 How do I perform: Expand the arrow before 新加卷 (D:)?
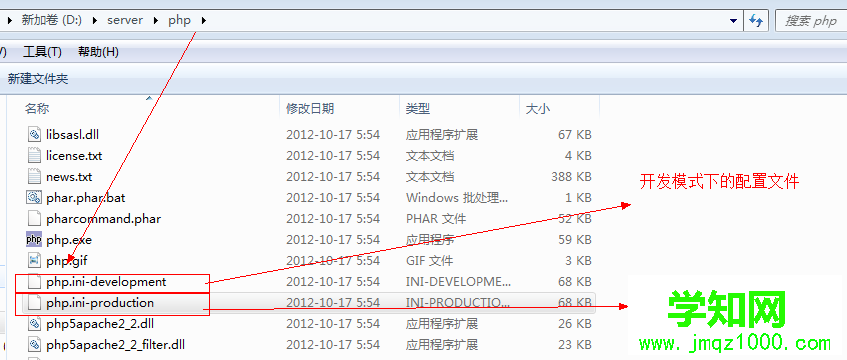click(9, 21)
